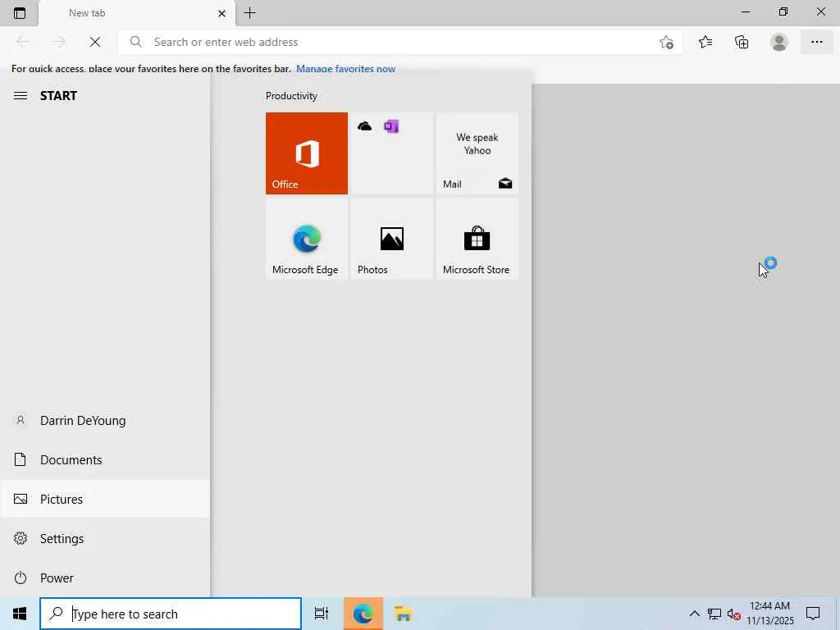The height and width of the screenshot is (630, 840).
Task: Open Task View on the taskbar
Action: pyautogui.click(x=322, y=614)
